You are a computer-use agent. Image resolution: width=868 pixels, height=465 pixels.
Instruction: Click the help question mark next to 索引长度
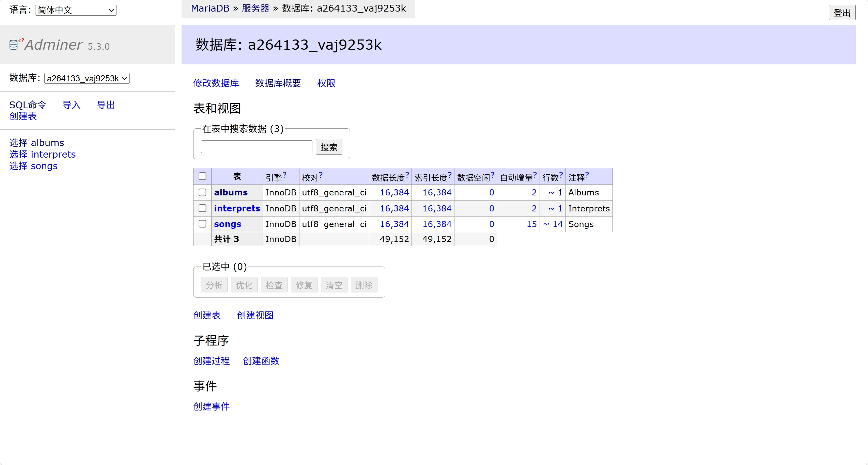coord(450,175)
